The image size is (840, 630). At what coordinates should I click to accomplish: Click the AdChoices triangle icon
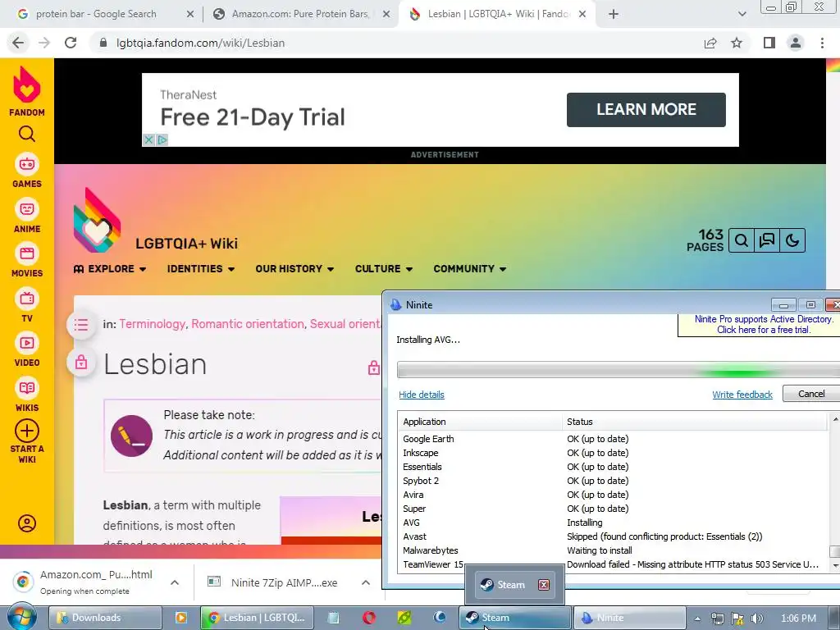[162, 139]
